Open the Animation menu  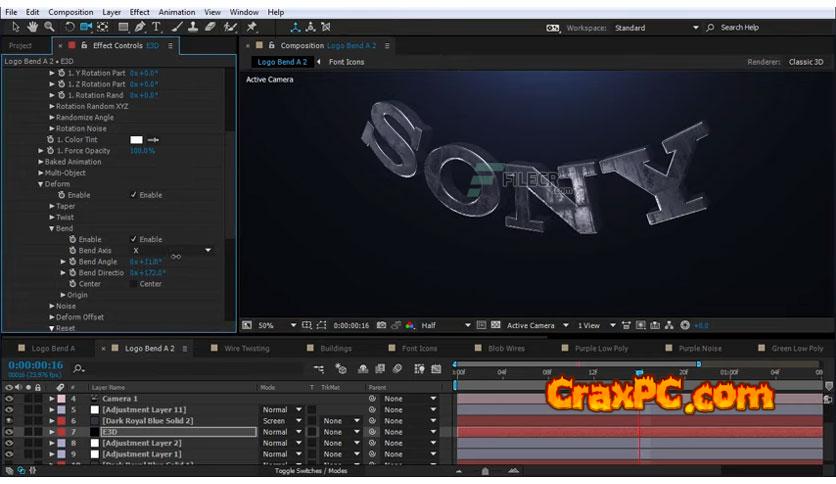click(x=176, y=12)
